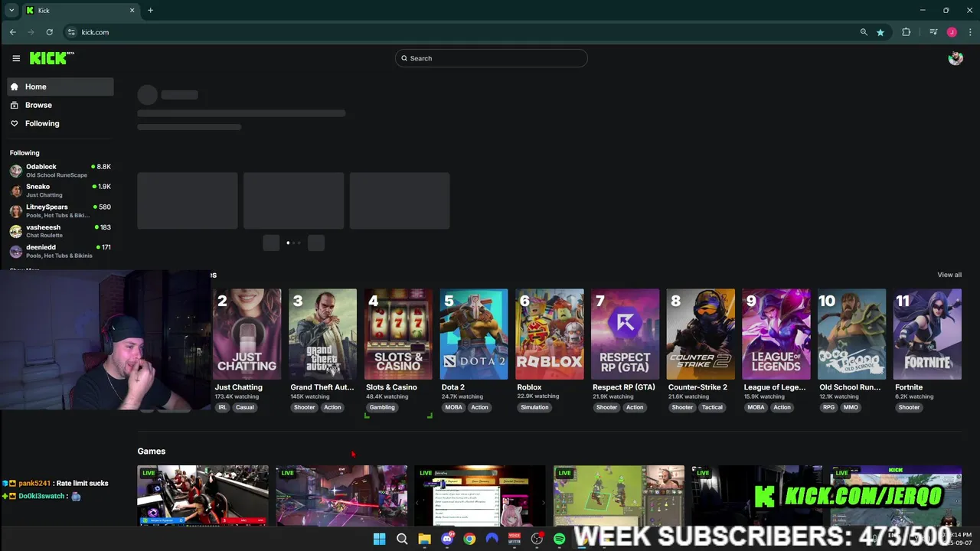Select Home in the sidebar
The width and height of the screenshot is (980, 551).
coord(60,86)
